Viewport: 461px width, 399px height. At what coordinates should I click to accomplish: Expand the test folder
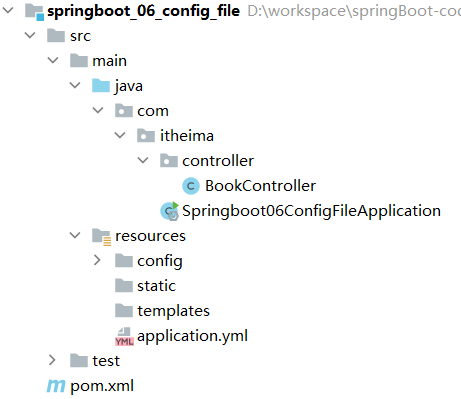52,360
